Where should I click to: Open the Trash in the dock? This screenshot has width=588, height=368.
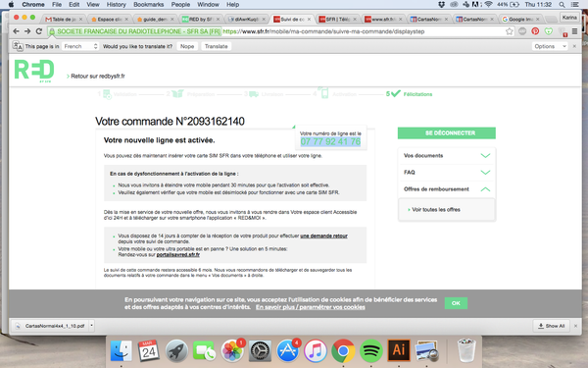[466, 350]
